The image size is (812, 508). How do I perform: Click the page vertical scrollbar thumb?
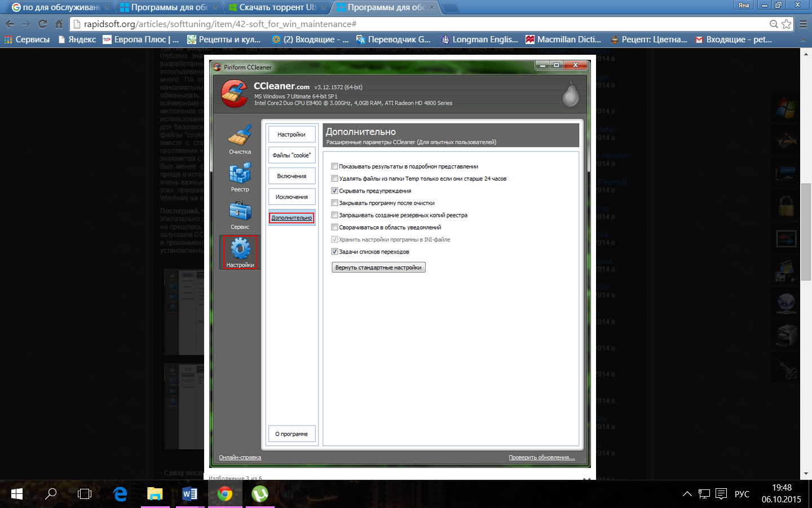(x=806, y=231)
